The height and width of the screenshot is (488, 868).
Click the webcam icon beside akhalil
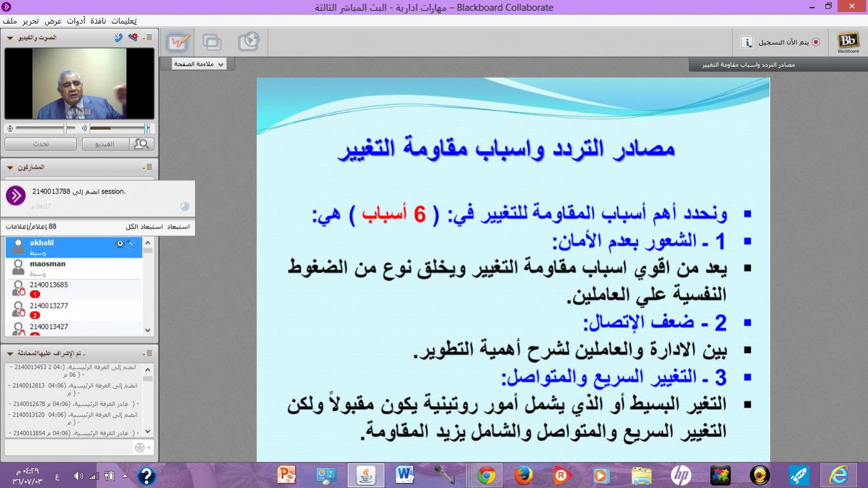point(120,243)
